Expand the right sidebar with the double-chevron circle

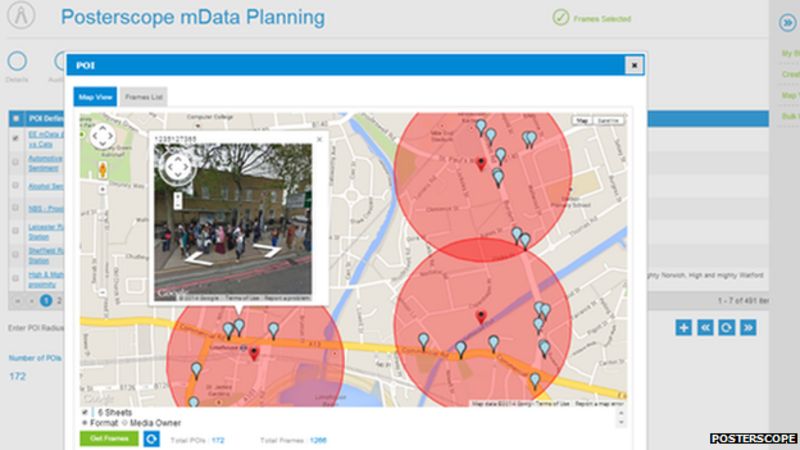788,23
